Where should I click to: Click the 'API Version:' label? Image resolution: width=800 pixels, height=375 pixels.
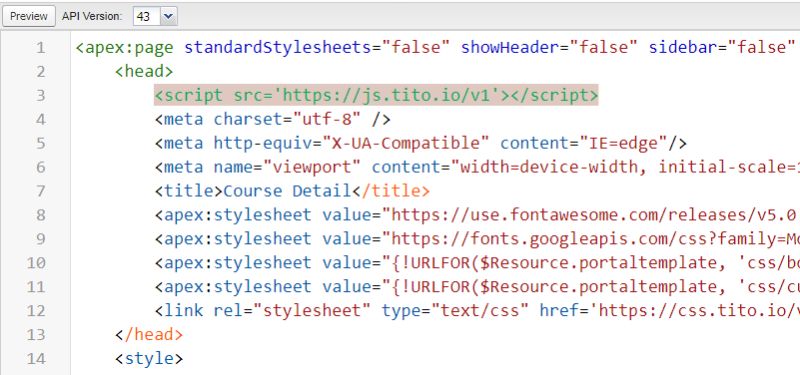(92, 16)
